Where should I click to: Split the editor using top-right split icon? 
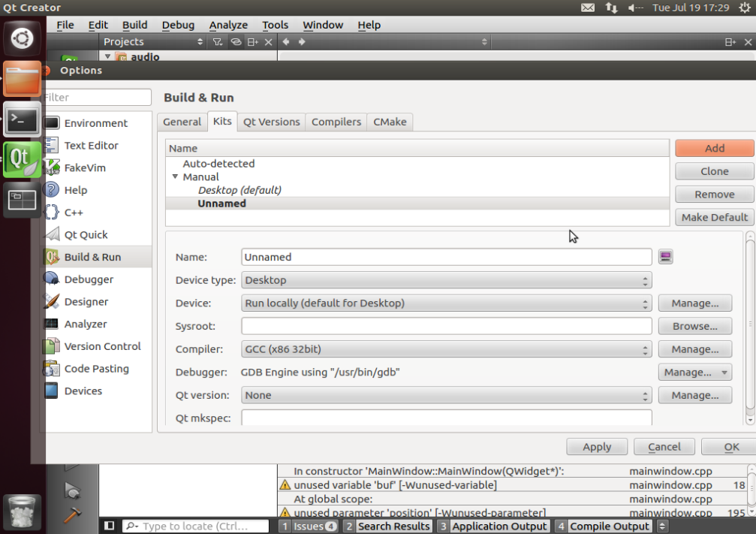pyautogui.click(x=730, y=43)
